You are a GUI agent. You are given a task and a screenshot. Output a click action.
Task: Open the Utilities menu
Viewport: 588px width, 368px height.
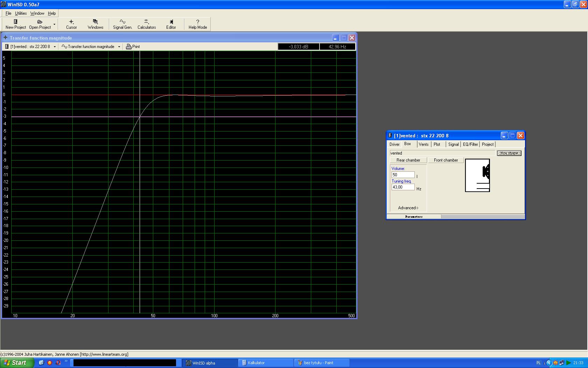[x=21, y=13]
